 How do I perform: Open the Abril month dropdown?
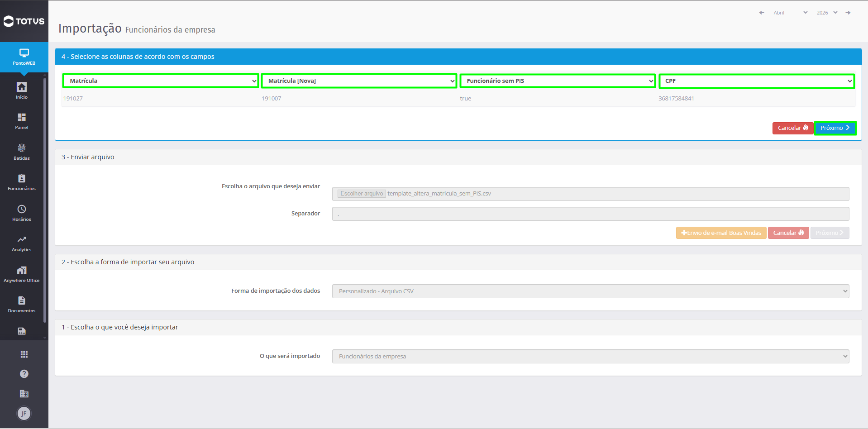[x=790, y=13]
